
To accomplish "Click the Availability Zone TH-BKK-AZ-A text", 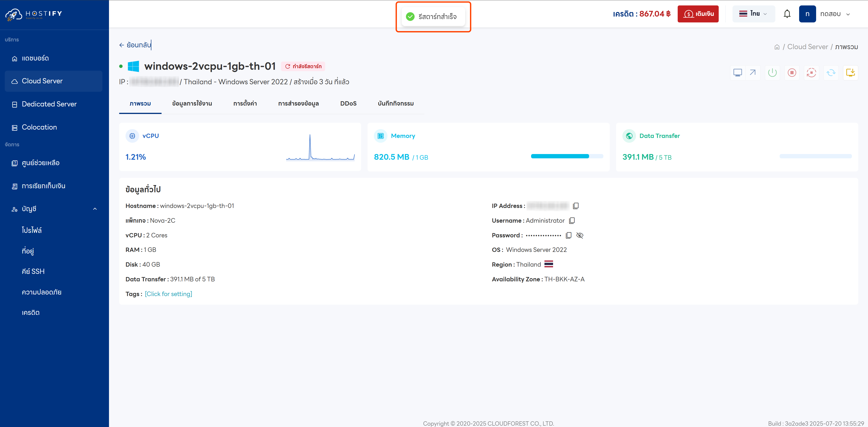I will point(538,279).
